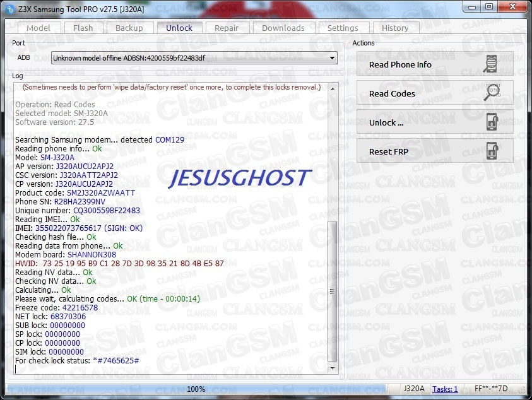Click the log scrollbar down arrow
The width and height of the screenshot is (532, 400).
[333, 368]
